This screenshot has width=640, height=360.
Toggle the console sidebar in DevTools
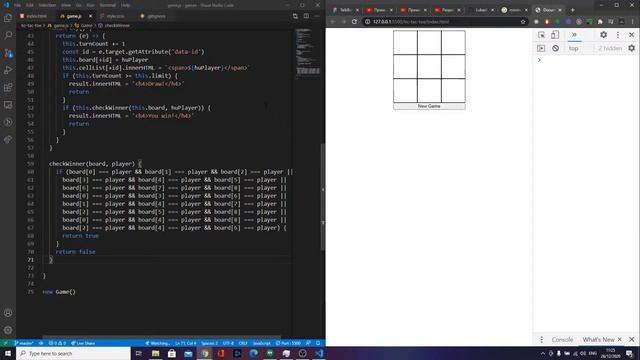[541, 48]
